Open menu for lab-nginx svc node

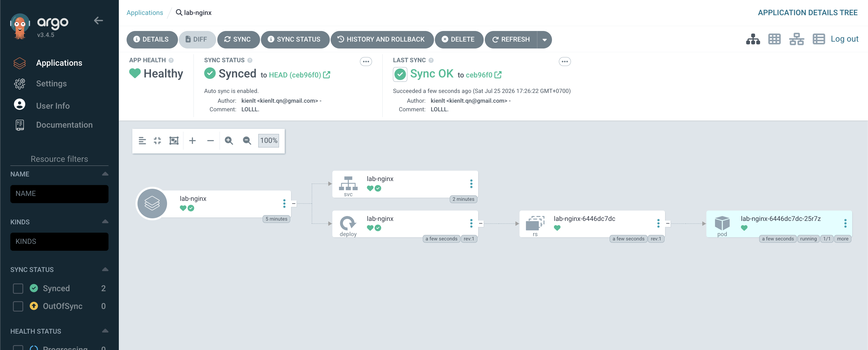(471, 184)
